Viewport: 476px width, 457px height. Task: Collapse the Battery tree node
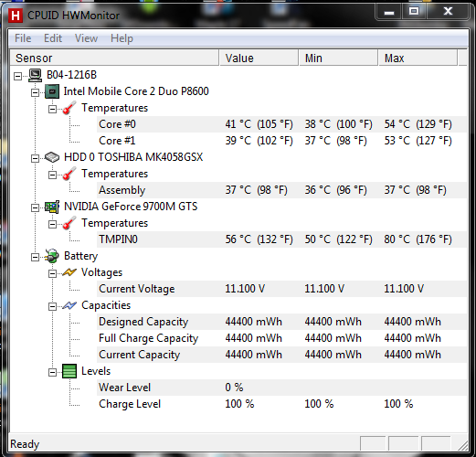tap(36, 257)
